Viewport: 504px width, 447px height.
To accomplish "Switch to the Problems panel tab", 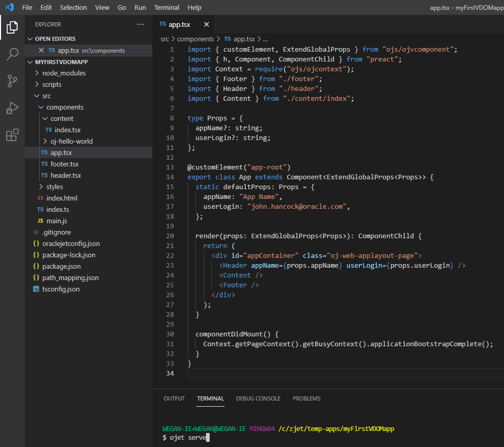I will pyautogui.click(x=306, y=398).
